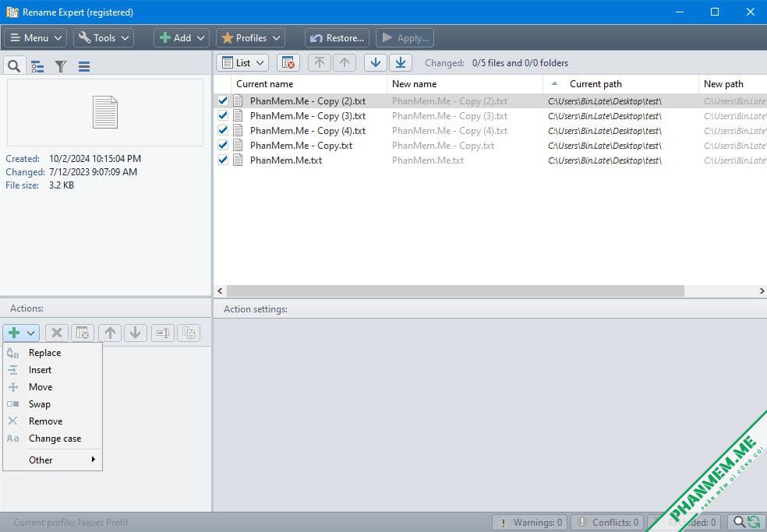
Task: Uncheck PhanMem.Me - Copy (2).txt checkbox
Action: (223, 100)
